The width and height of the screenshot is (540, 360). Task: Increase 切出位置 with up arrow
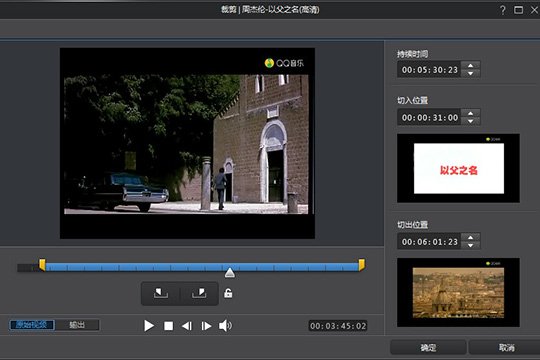[470, 237]
